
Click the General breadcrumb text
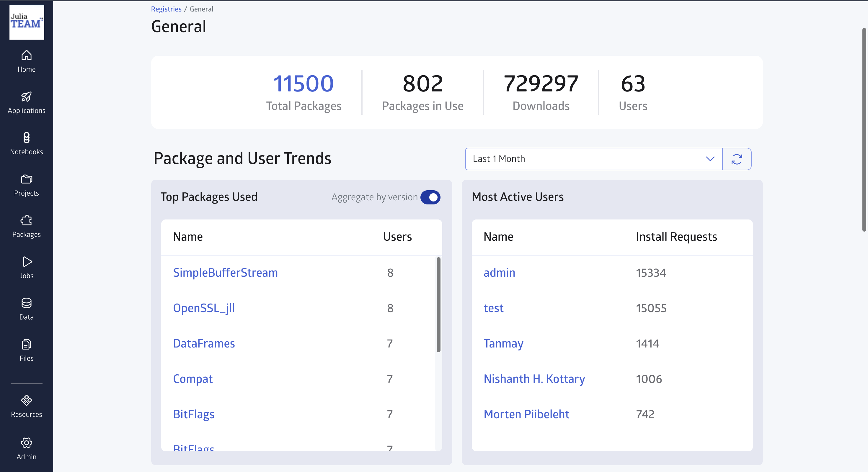pos(201,9)
